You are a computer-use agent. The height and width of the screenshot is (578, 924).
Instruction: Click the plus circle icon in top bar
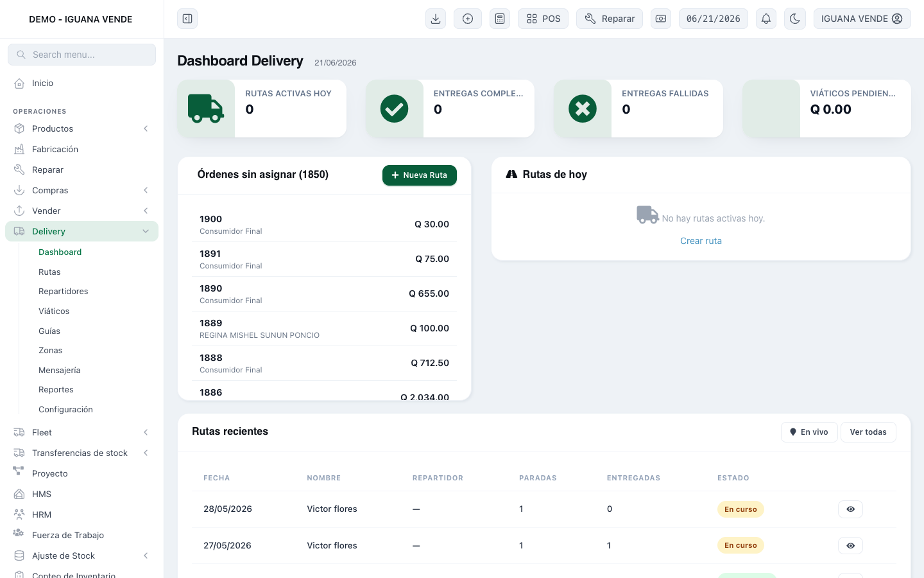pos(468,19)
